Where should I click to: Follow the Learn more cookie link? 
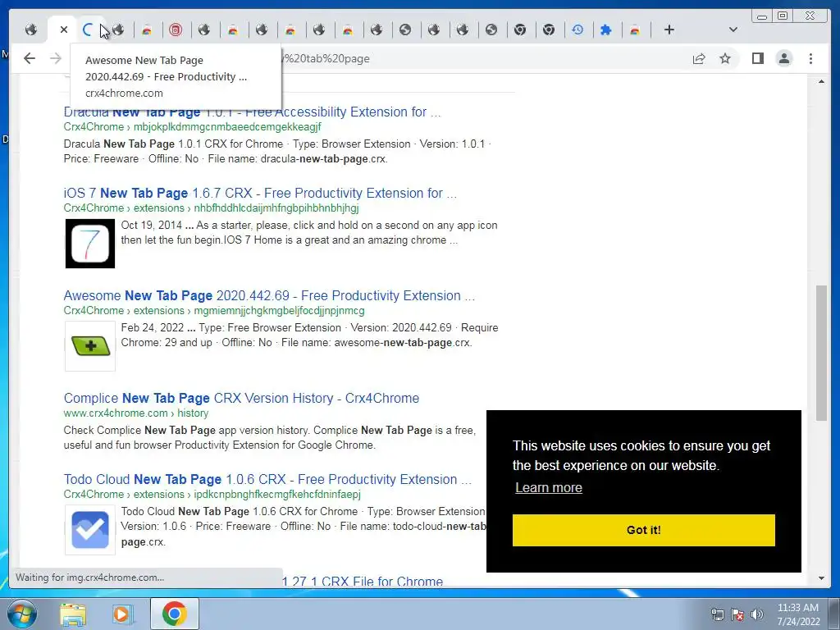click(549, 487)
